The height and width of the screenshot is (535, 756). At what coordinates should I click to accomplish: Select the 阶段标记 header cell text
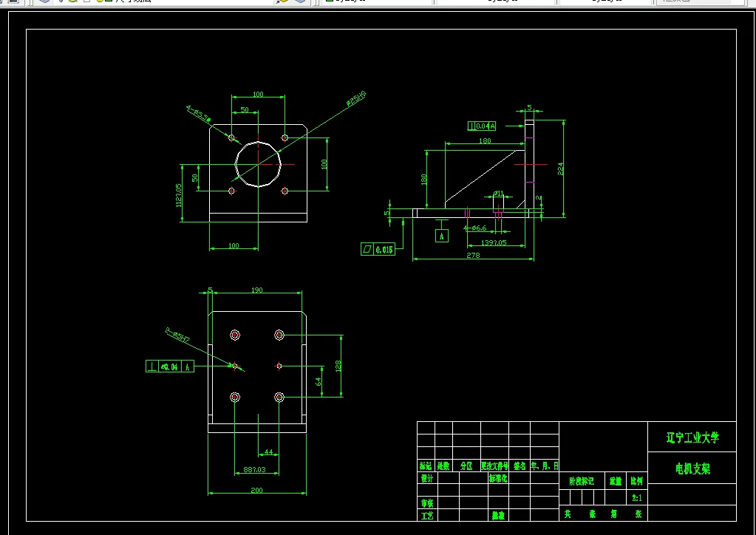coord(582,481)
